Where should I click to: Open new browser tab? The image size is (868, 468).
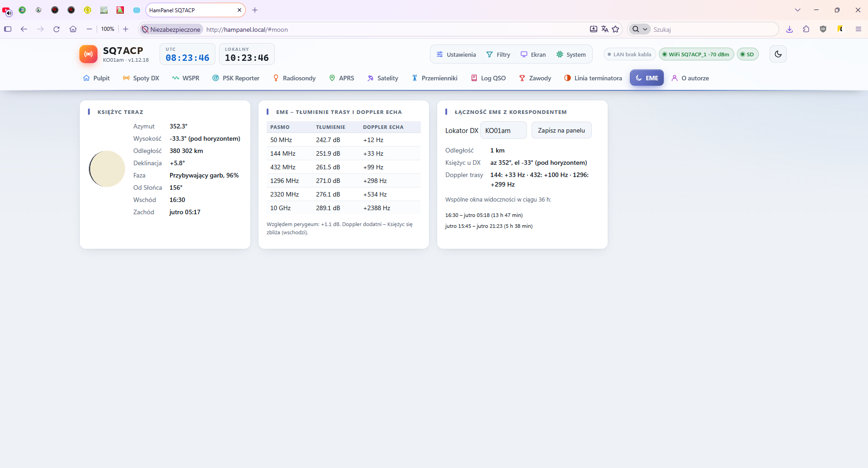255,10
